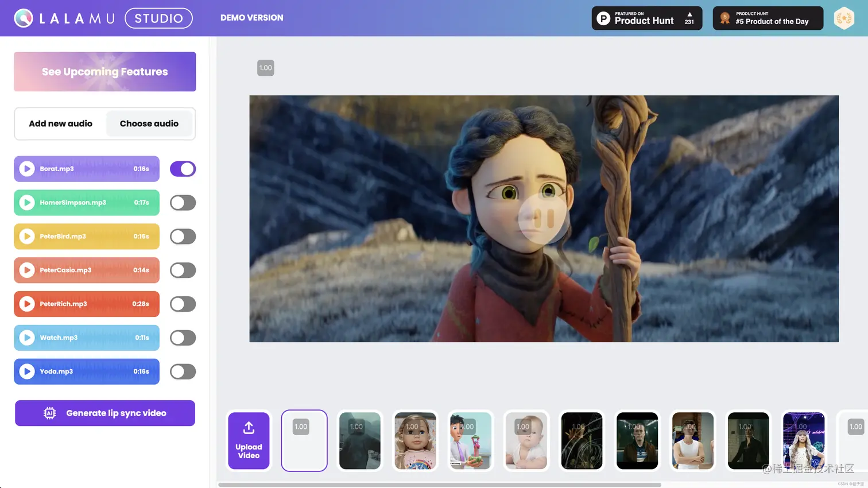Enable the Watch.mp3 toggle switch
Image resolution: width=868 pixels, height=488 pixels.
(x=183, y=338)
